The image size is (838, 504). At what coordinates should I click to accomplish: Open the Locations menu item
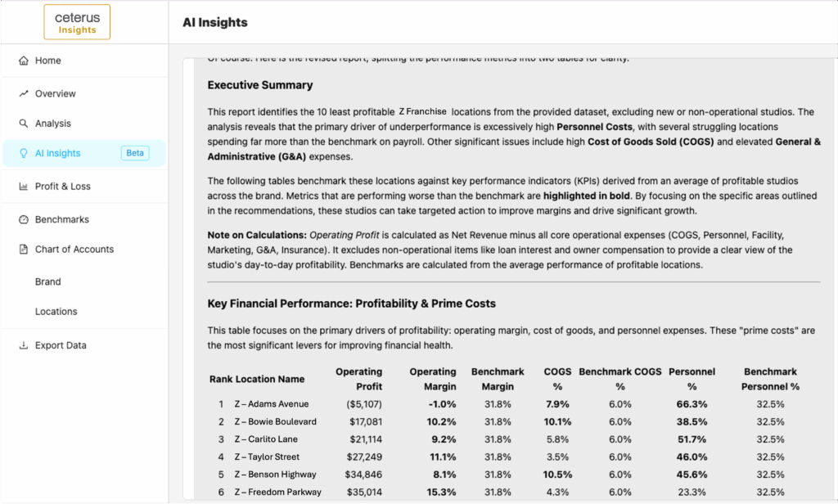point(56,312)
